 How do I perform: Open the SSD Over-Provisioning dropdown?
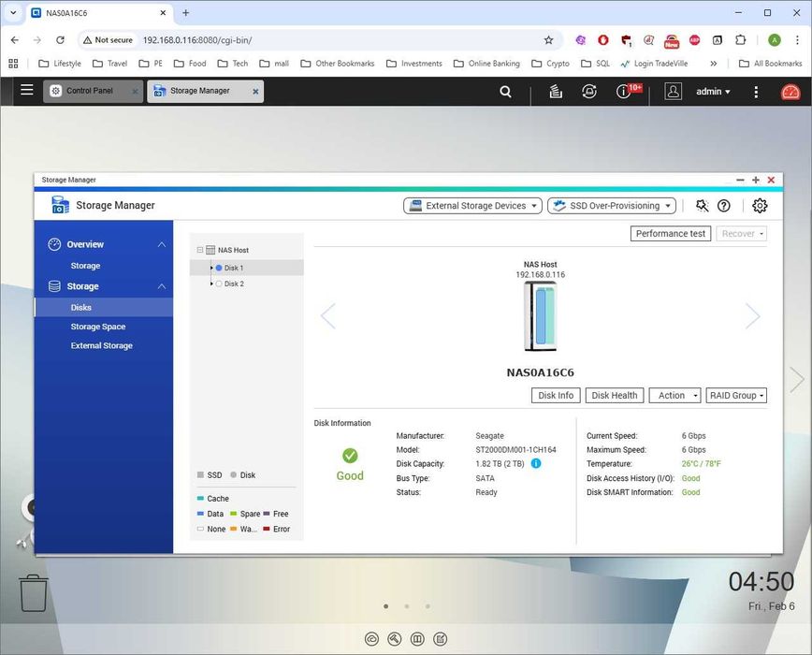click(612, 206)
